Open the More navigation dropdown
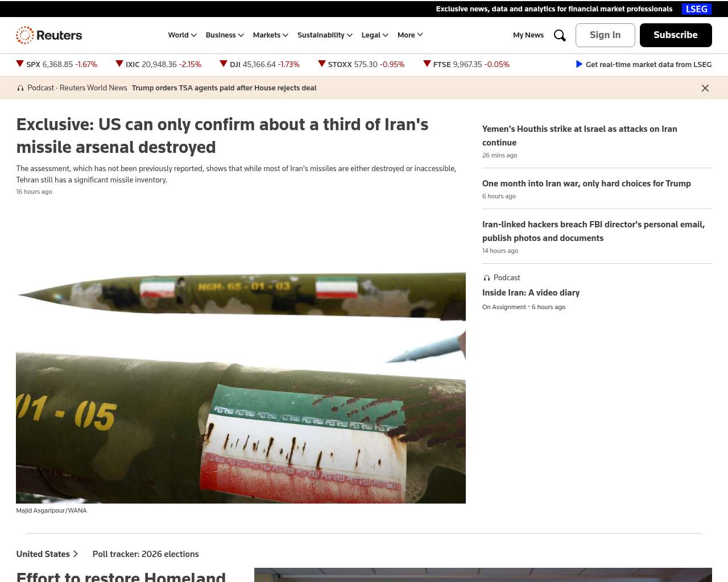This screenshot has height=582, width=728. [x=410, y=35]
